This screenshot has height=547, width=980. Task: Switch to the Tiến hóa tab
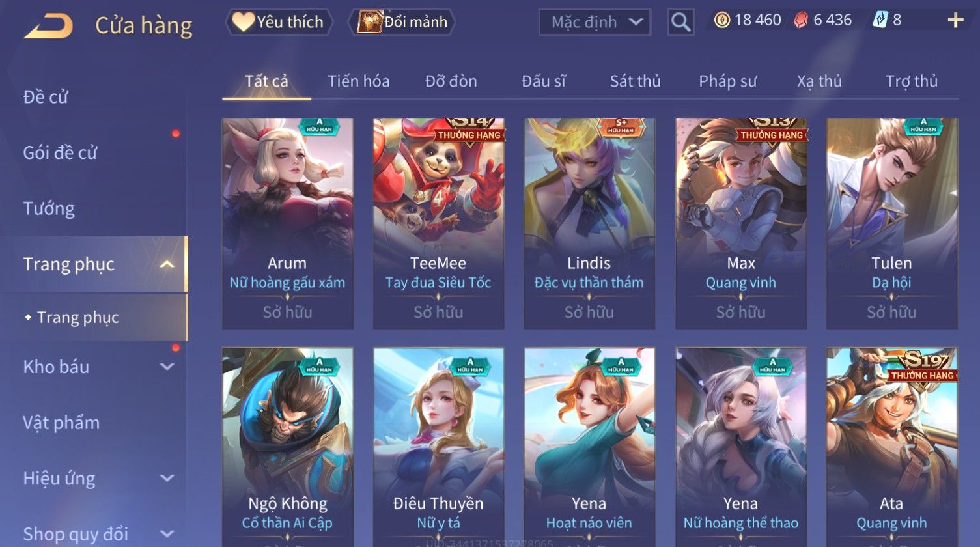coord(358,81)
